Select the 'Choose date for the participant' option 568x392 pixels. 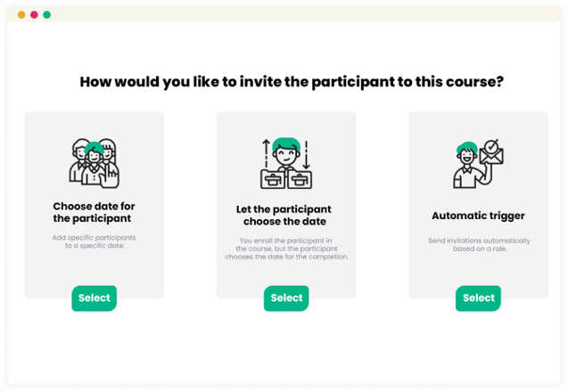pyautogui.click(x=95, y=298)
